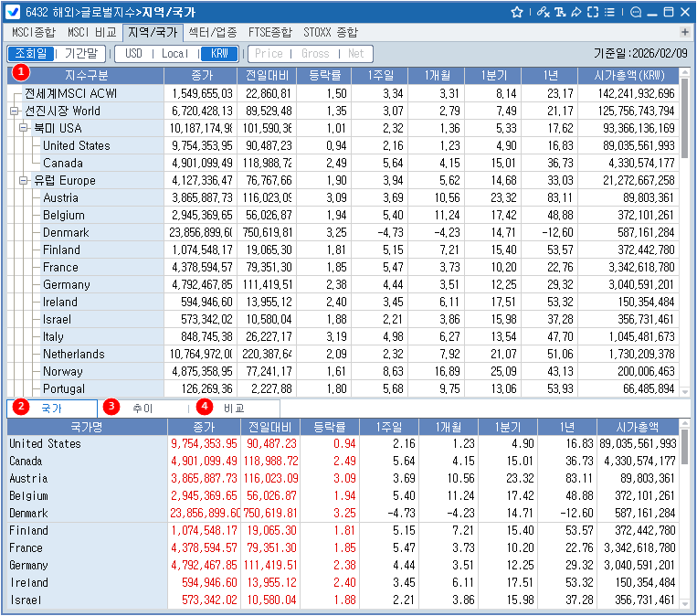Open the 비교 tab
Viewport: 697px width, 616px height.
pos(234,409)
